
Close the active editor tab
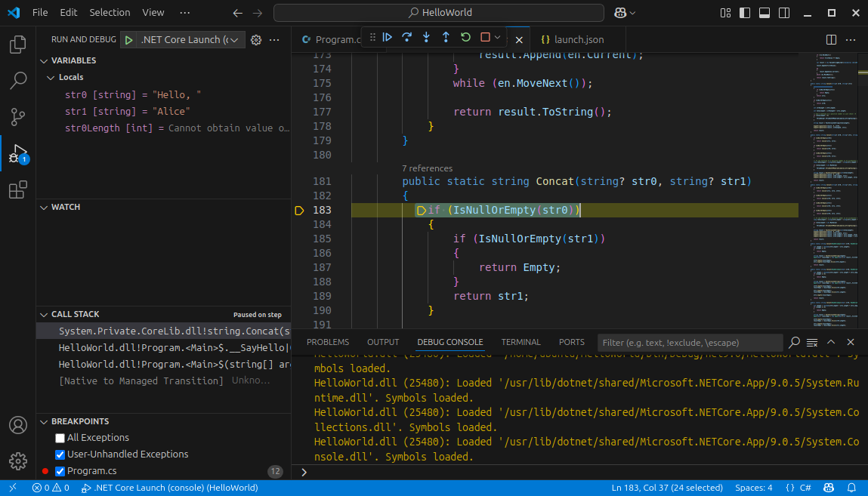pos(519,40)
